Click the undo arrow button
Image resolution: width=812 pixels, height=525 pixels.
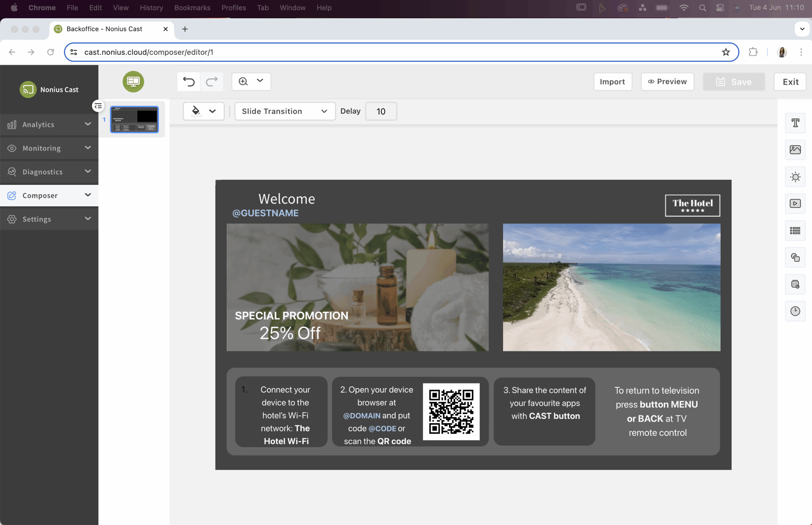[x=189, y=81]
